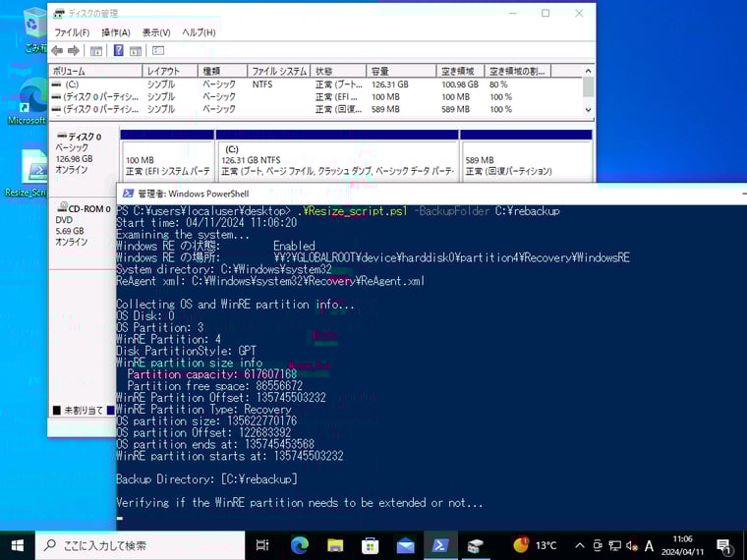
Task: Select the CD-ROM 0 DVD label
Action: pos(83,225)
